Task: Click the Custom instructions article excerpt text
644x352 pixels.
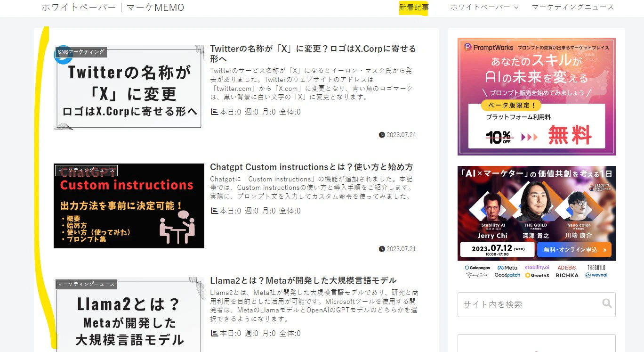Action: pos(312,188)
